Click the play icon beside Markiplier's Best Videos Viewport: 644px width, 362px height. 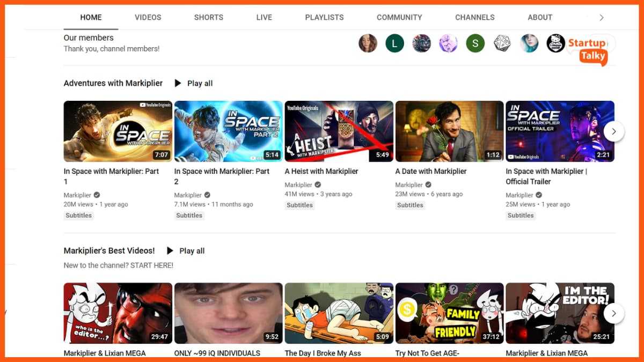tap(170, 250)
